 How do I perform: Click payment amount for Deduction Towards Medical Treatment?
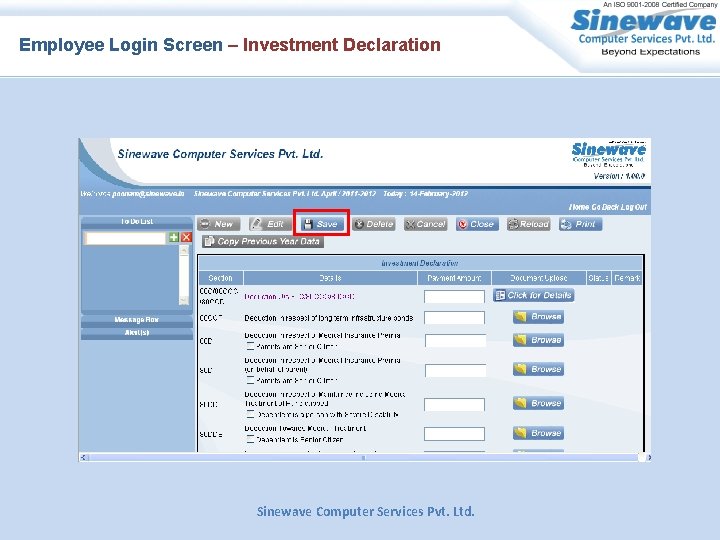click(x=454, y=434)
